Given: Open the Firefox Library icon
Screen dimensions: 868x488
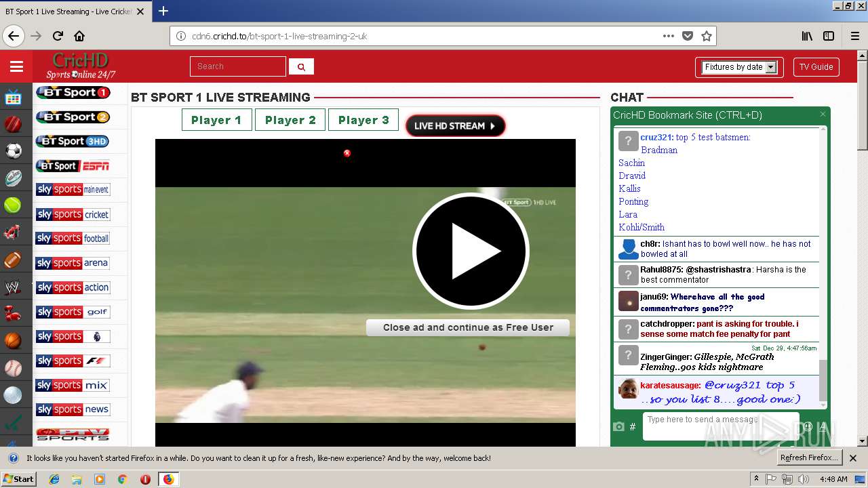Looking at the screenshot, I should (807, 36).
